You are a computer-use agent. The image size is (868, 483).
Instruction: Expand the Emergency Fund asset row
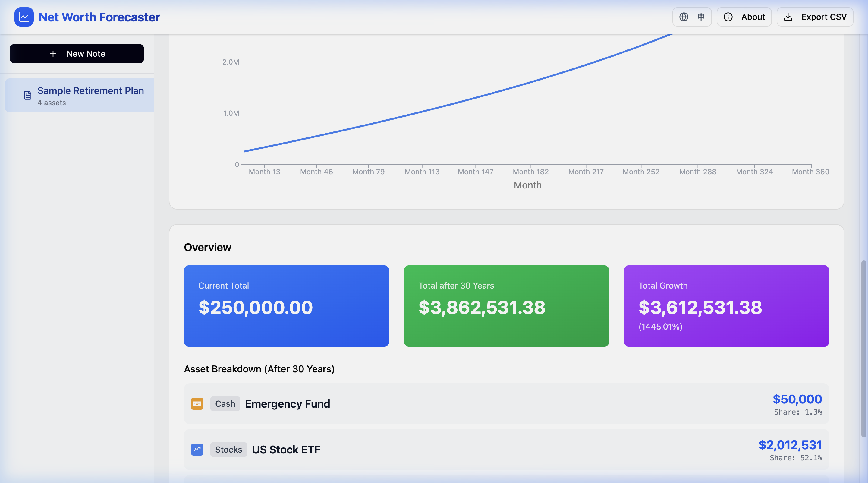point(505,404)
